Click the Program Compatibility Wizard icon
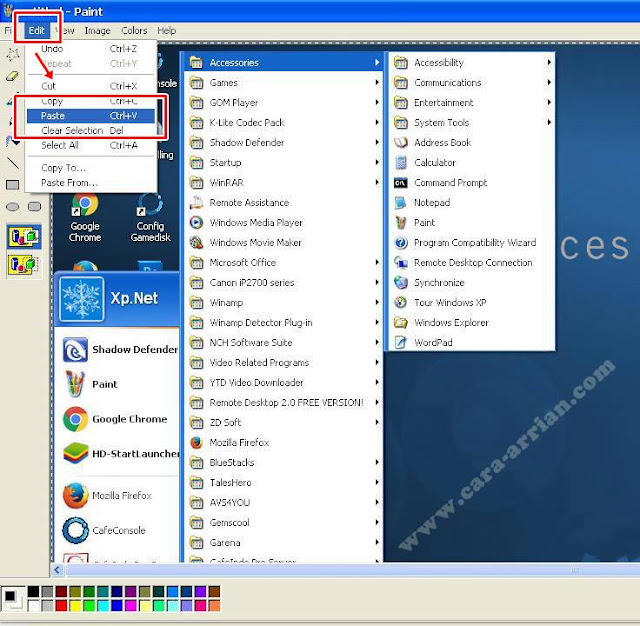 tap(401, 242)
